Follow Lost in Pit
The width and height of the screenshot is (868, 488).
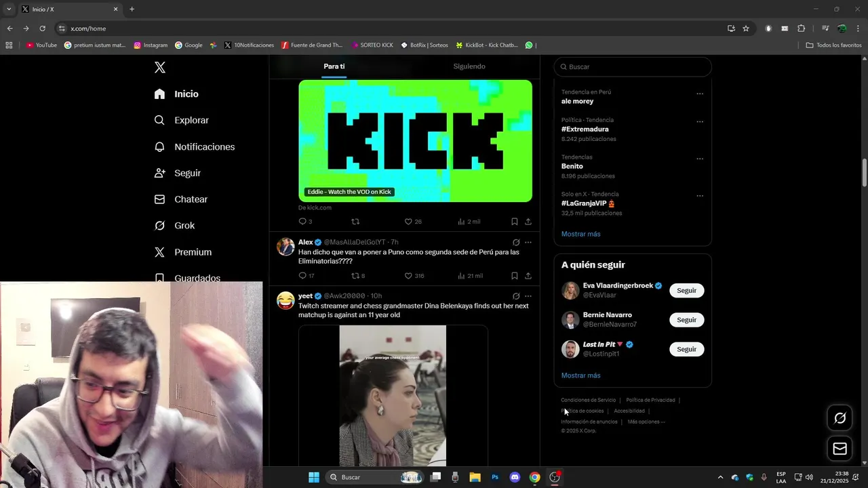tap(686, 349)
